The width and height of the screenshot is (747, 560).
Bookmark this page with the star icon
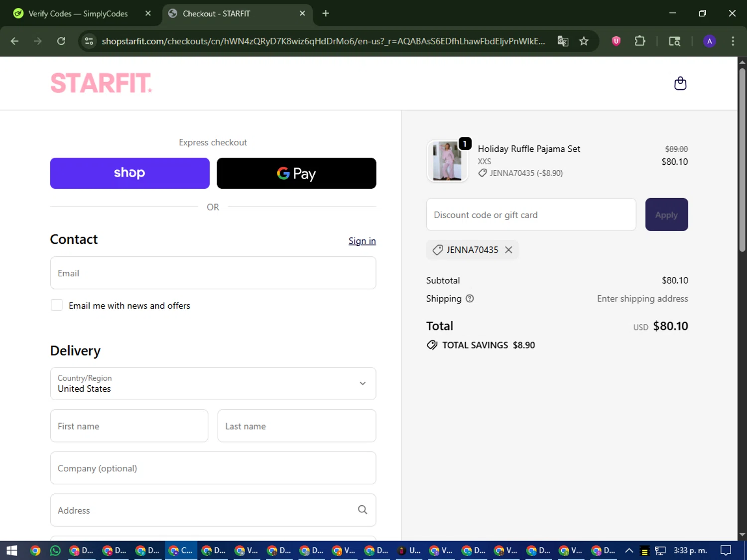tap(584, 41)
